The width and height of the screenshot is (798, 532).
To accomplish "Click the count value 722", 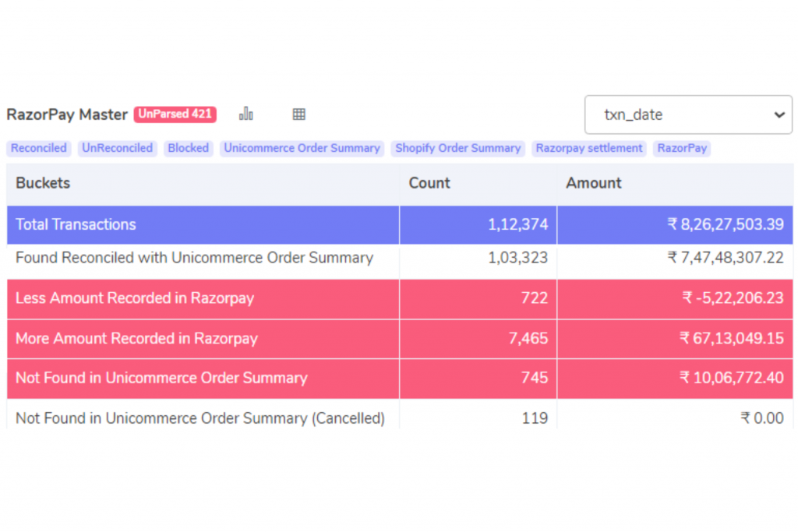I will click(x=535, y=298).
